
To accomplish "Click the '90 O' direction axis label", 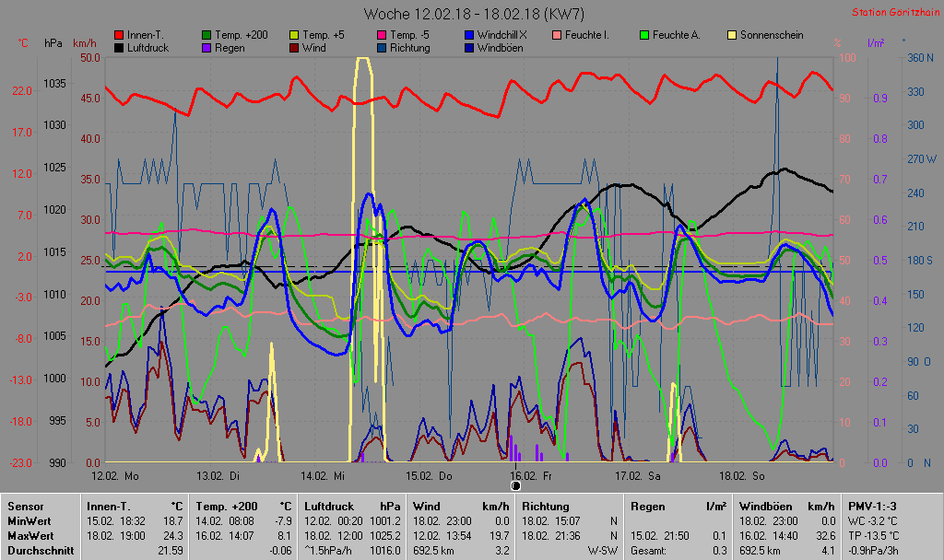I will [x=919, y=361].
